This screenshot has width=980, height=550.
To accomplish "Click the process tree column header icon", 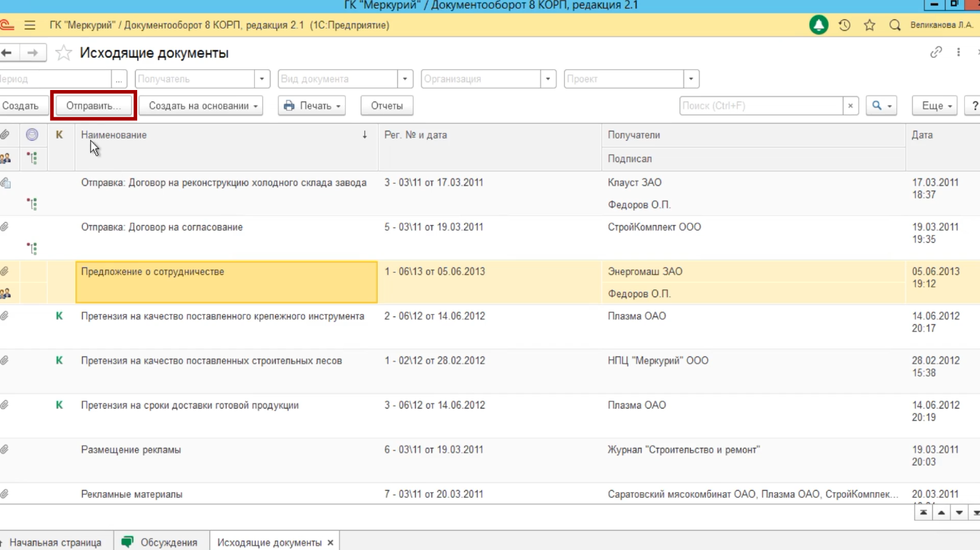I will point(31,158).
